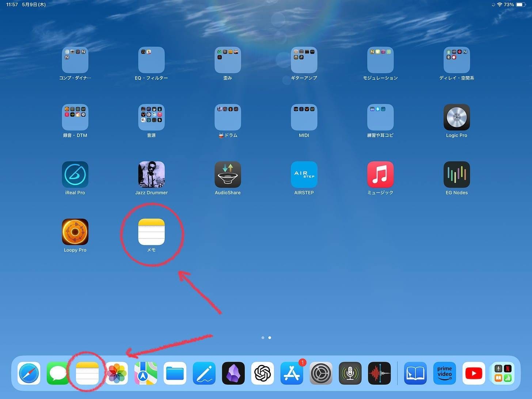Open the MIDI folder
The width and height of the screenshot is (532, 399).
pos(304,117)
